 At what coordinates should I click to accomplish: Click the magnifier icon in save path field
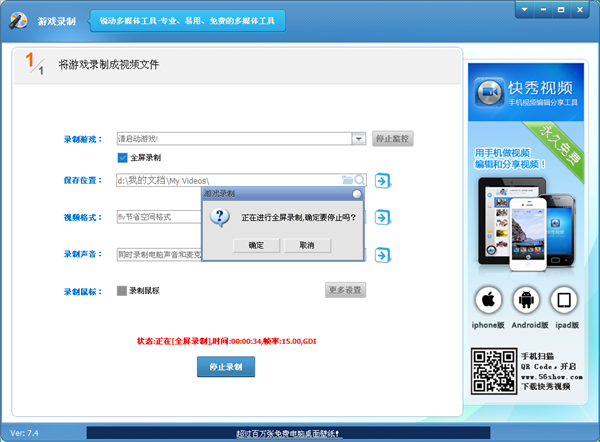tap(359, 179)
